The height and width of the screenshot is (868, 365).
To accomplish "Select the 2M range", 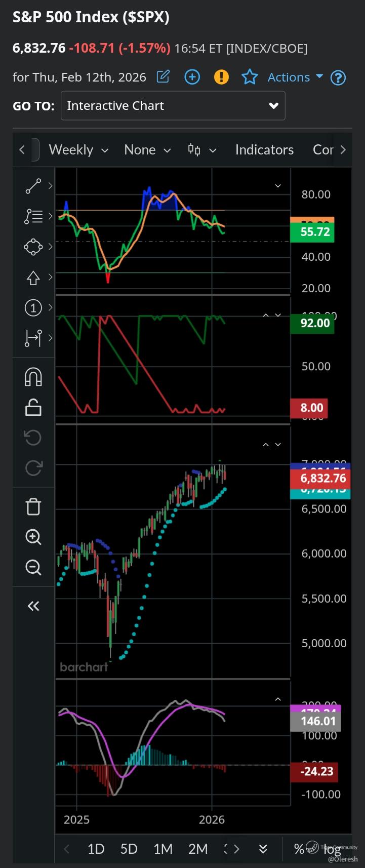I will (198, 849).
